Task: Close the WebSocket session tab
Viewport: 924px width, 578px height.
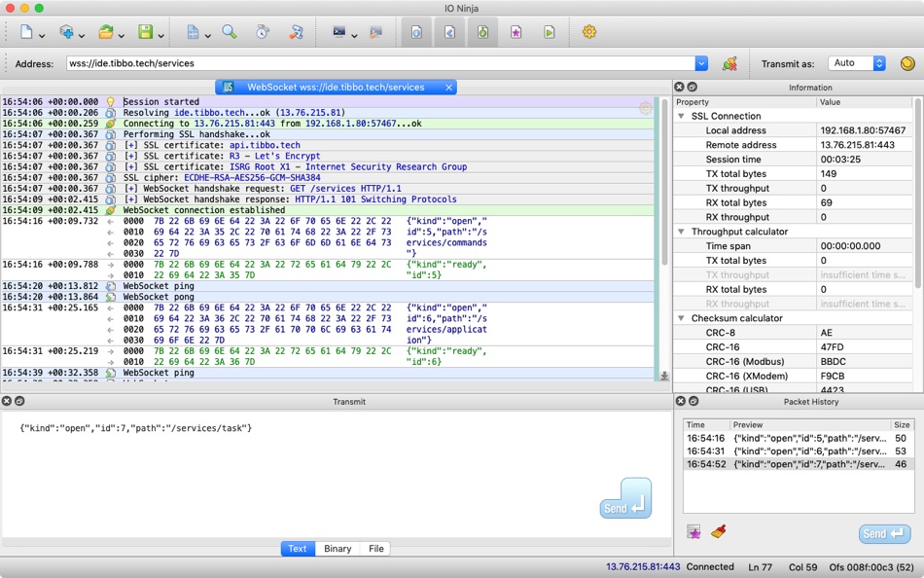Action: tap(449, 88)
